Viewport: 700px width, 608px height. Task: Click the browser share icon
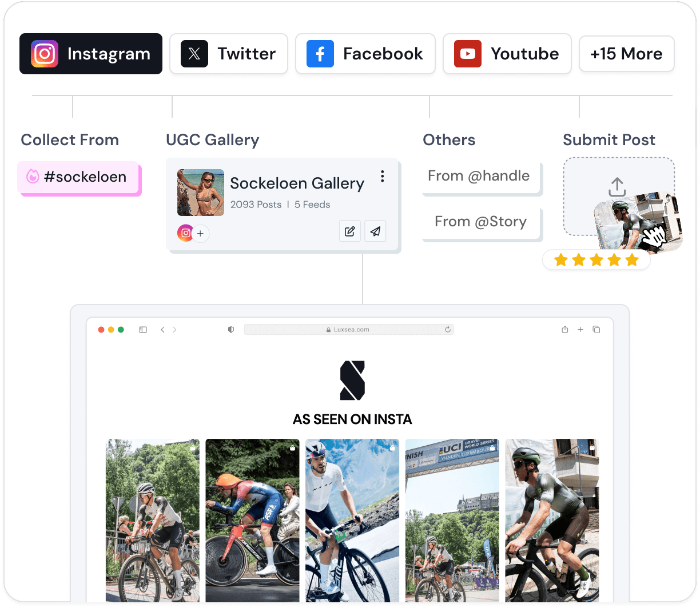coord(565,330)
